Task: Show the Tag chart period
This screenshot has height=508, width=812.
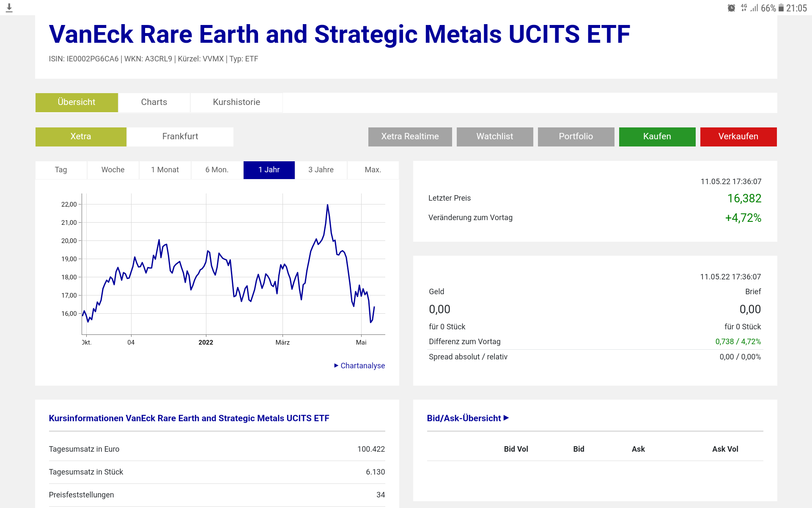Action: [61, 170]
